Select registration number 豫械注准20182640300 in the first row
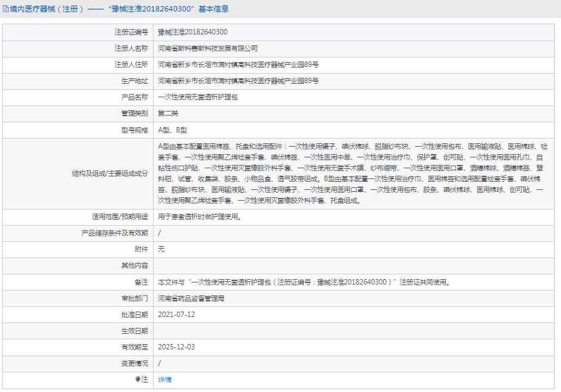Image resolution: width=561 pixels, height=392 pixels. [x=192, y=32]
